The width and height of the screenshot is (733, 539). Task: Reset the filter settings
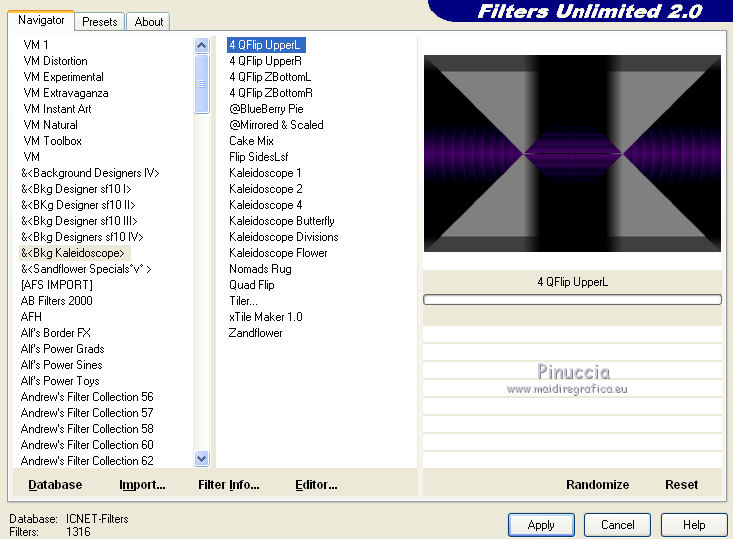(681, 484)
